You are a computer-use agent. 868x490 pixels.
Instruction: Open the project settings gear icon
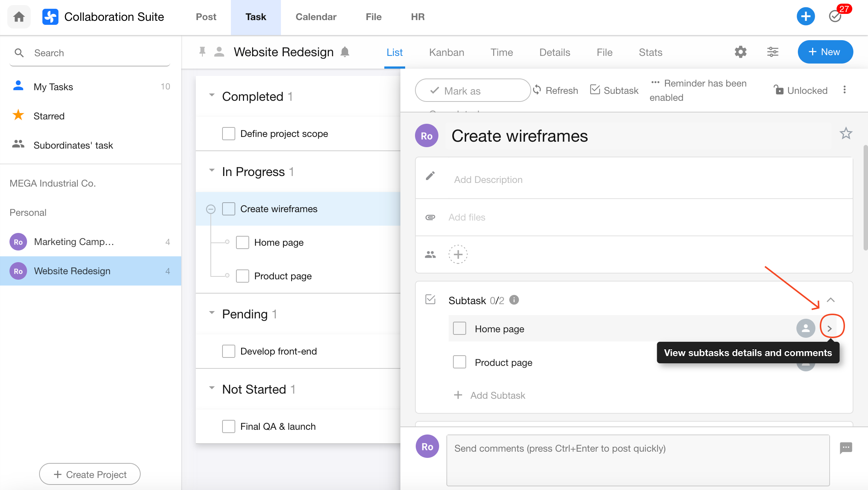point(741,52)
